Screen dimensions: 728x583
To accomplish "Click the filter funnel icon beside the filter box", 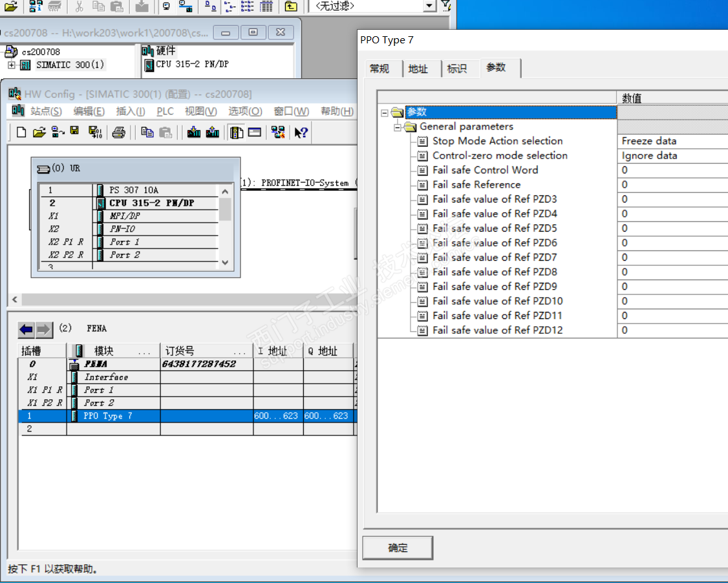I will (x=445, y=6).
